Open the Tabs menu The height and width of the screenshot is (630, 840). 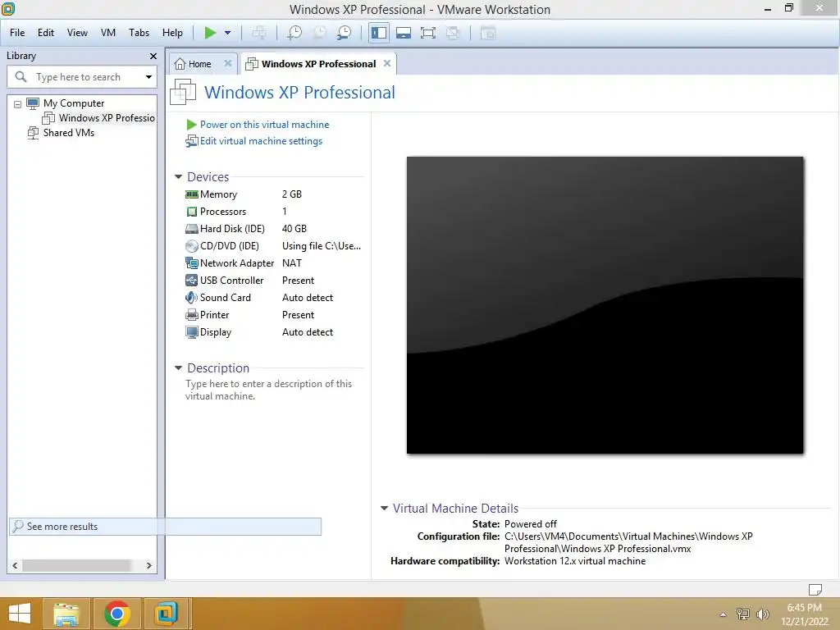[x=139, y=33]
